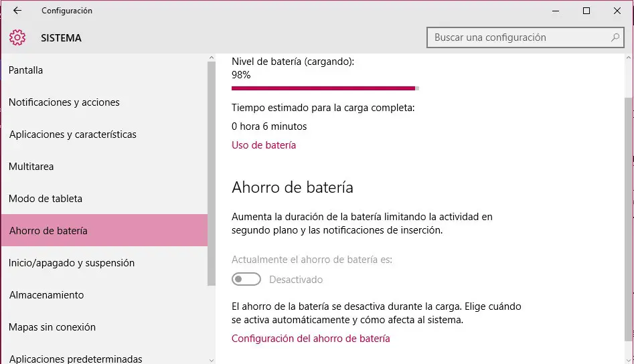The height and width of the screenshot is (364, 634).
Task: Open Configuración del ahorro de batería link
Action: (311, 339)
